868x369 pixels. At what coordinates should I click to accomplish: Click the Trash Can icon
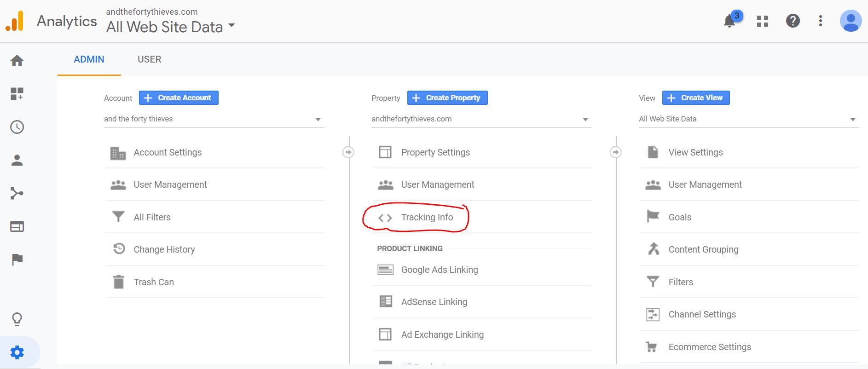click(119, 282)
